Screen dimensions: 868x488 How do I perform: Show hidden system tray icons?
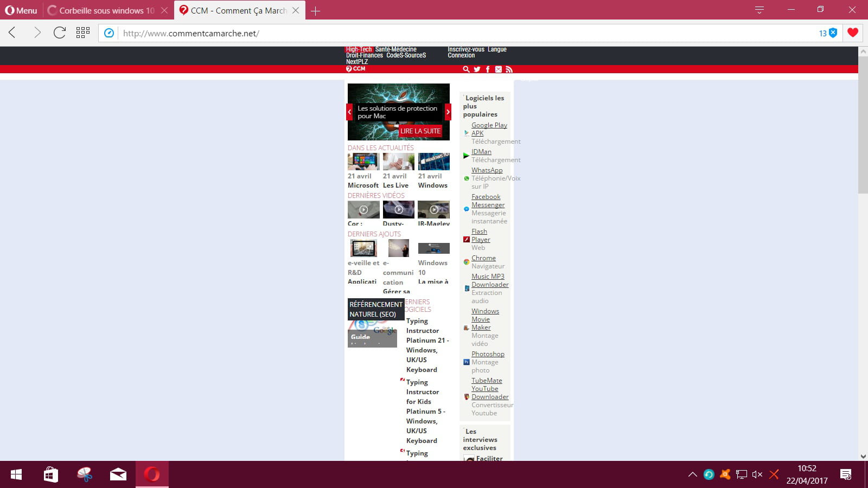click(x=692, y=474)
